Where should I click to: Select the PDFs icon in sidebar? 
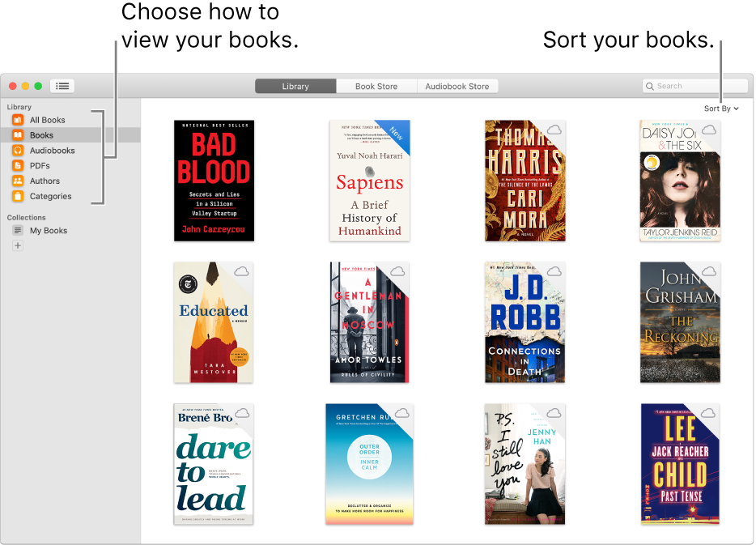18,165
